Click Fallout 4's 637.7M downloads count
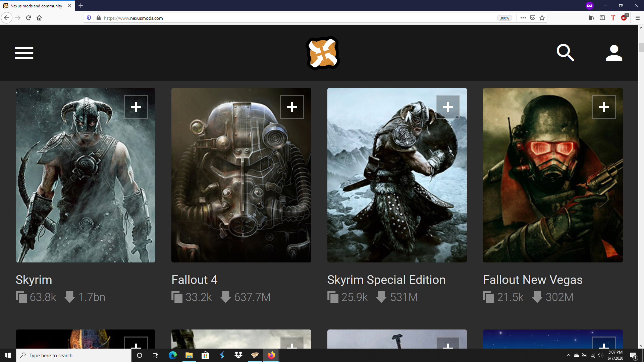Image resolution: width=644 pixels, height=362 pixels. (246, 297)
